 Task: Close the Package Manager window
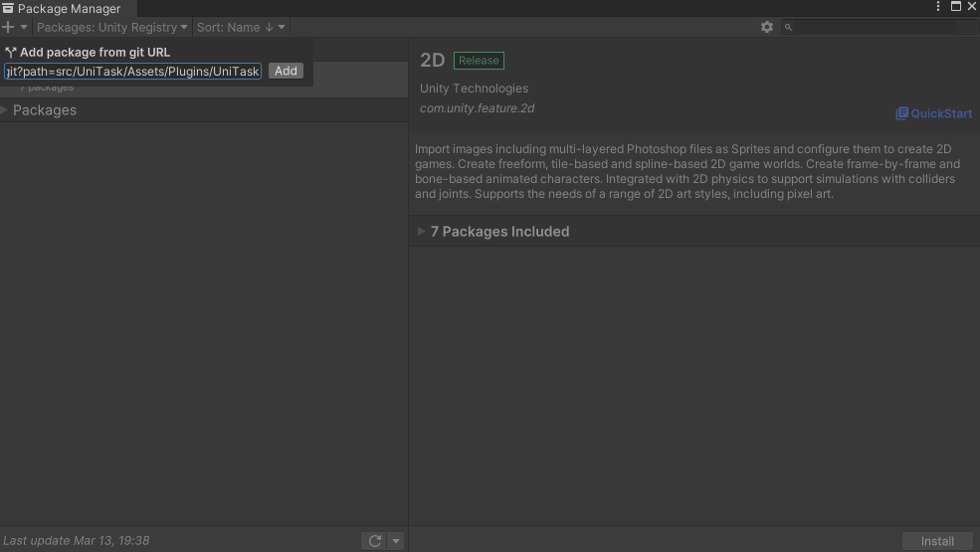(x=972, y=6)
